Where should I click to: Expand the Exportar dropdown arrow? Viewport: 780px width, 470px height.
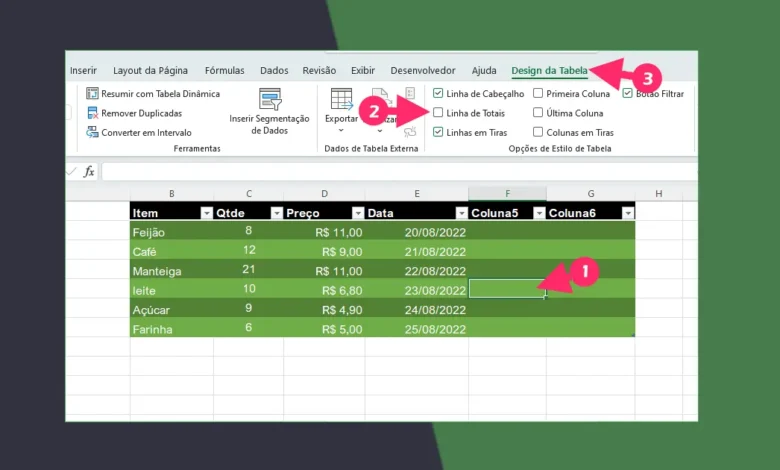pyautogui.click(x=341, y=131)
